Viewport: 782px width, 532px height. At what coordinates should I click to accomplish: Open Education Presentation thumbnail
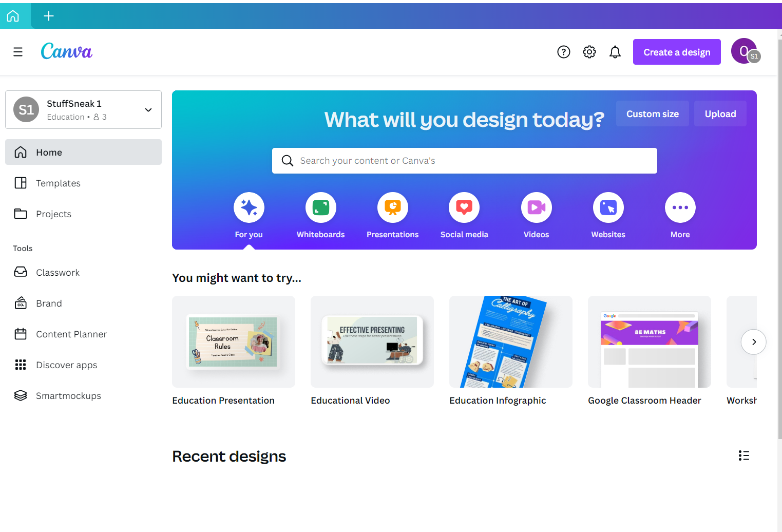[x=234, y=341]
